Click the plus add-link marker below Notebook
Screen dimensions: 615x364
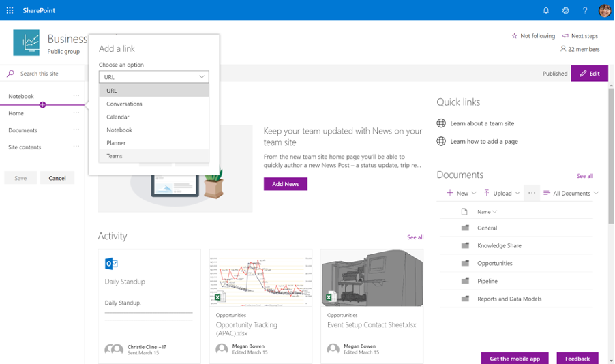coord(42,105)
